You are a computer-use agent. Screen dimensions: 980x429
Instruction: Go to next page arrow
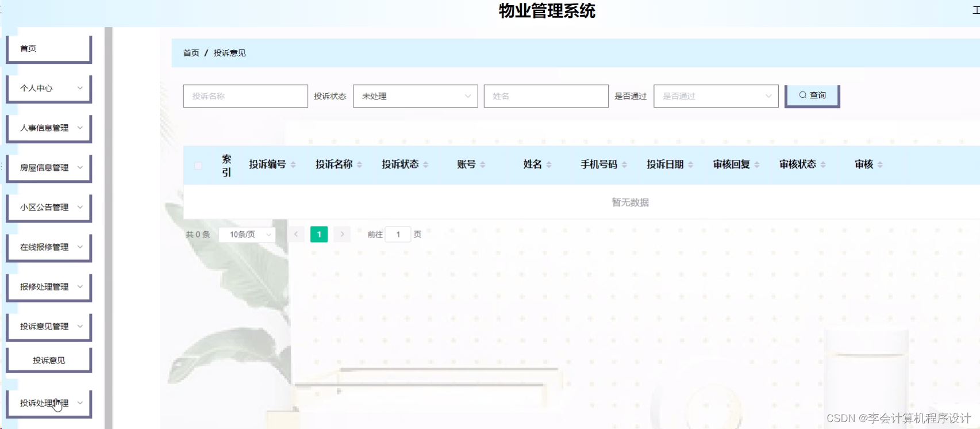tap(342, 234)
